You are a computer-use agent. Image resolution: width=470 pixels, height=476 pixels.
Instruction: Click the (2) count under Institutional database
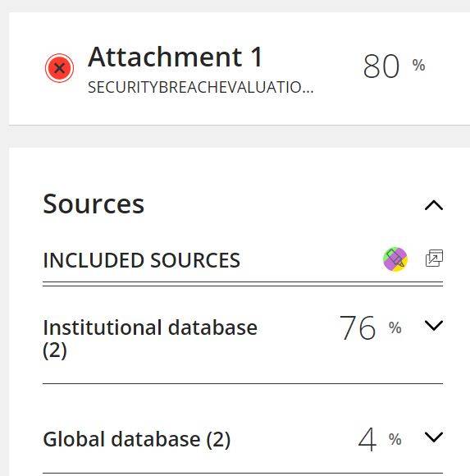click(55, 350)
